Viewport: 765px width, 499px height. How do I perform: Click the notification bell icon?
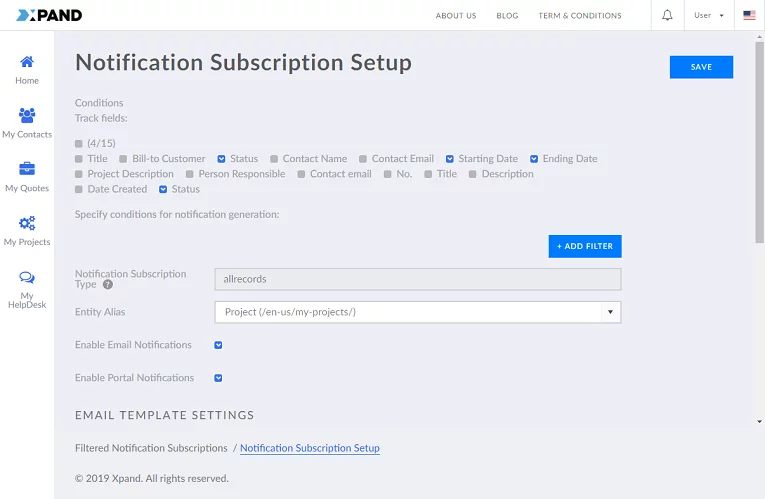pos(667,15)
